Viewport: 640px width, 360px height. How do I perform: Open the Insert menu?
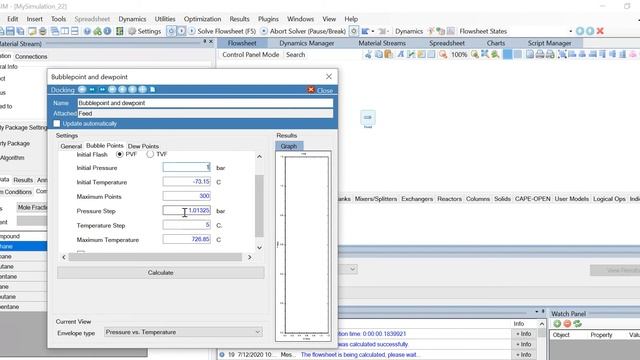(x=35, y=19)
